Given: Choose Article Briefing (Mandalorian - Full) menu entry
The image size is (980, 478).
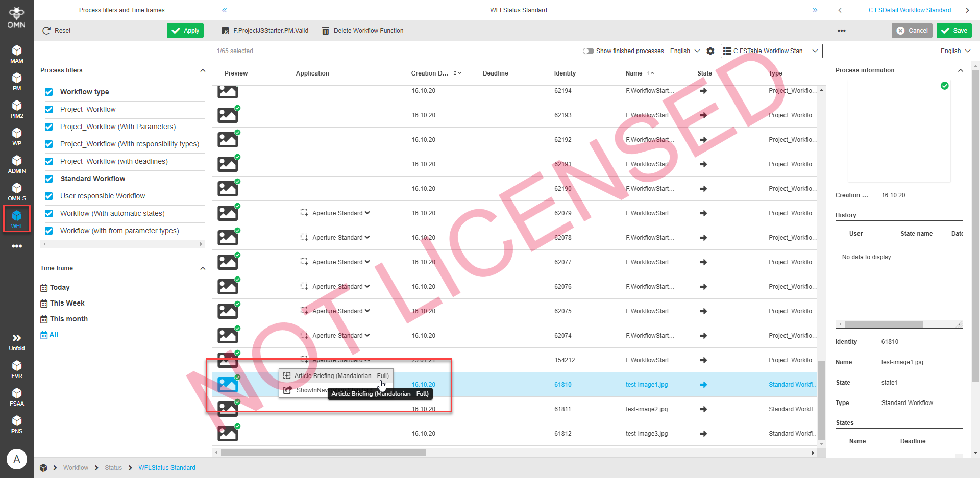Looking at the screenshot, I should pos(336,376).
